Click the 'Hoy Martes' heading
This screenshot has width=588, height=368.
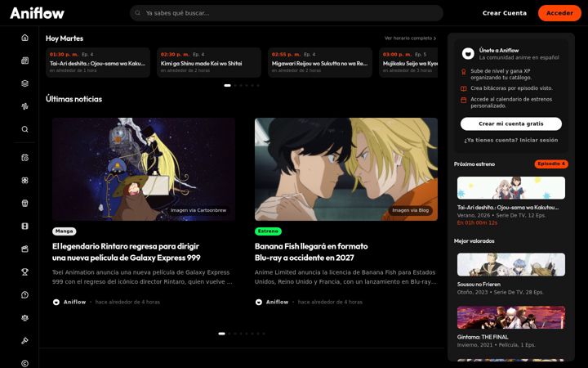coord(65,38)
